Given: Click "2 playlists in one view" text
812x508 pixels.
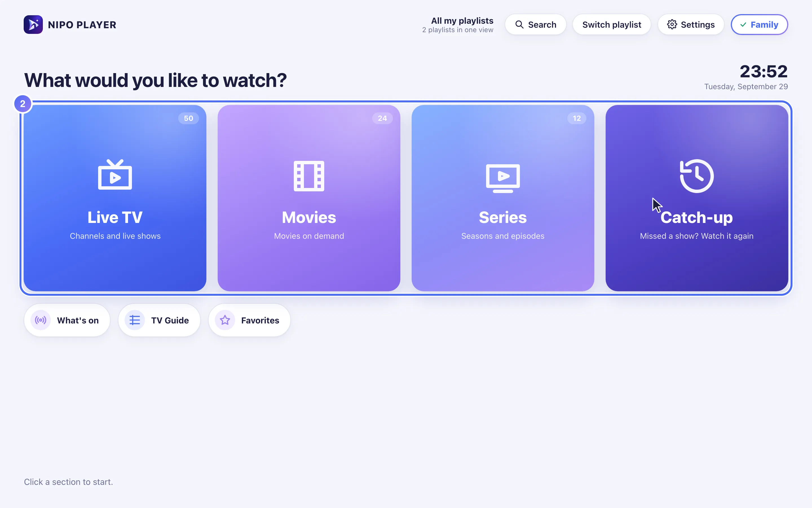Looking at the screenshot, I should [458, 30].
